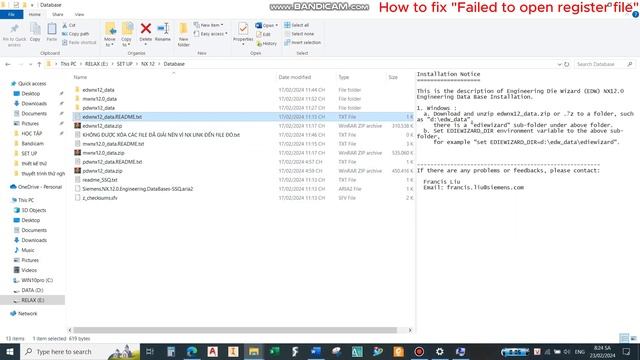Click SET UP in the address breadcrumb

coord(124,64)
